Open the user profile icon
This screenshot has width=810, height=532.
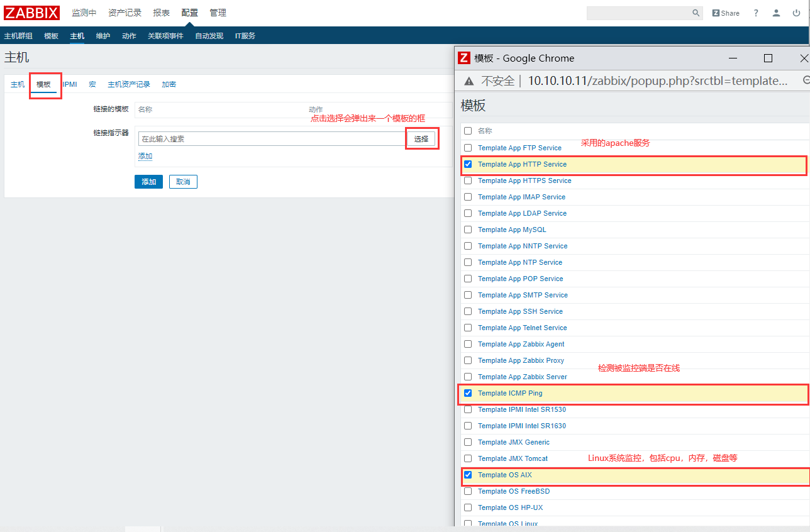click(x=777, y=13)
